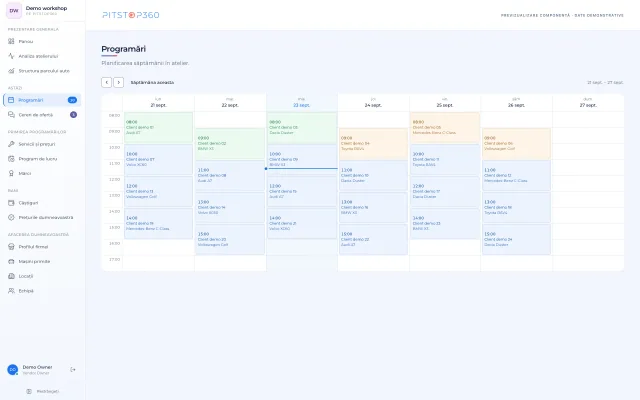Viewport: 640px width, 400px height.
Task: Open Analiza atelierului from the sidebar
Action: pos(42,56)
